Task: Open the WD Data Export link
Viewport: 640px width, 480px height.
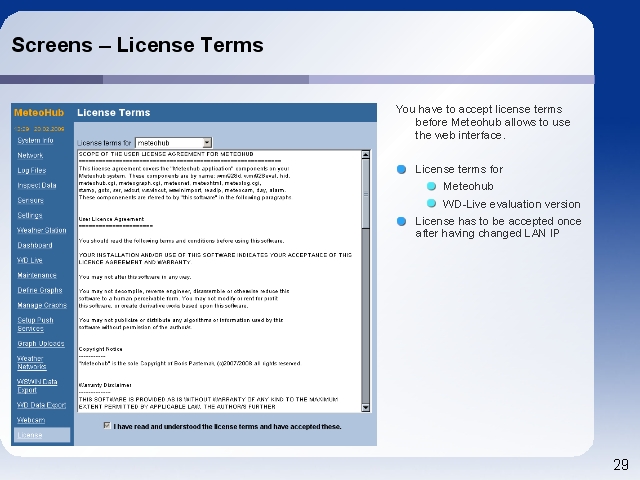Action: tap(41, 405)
